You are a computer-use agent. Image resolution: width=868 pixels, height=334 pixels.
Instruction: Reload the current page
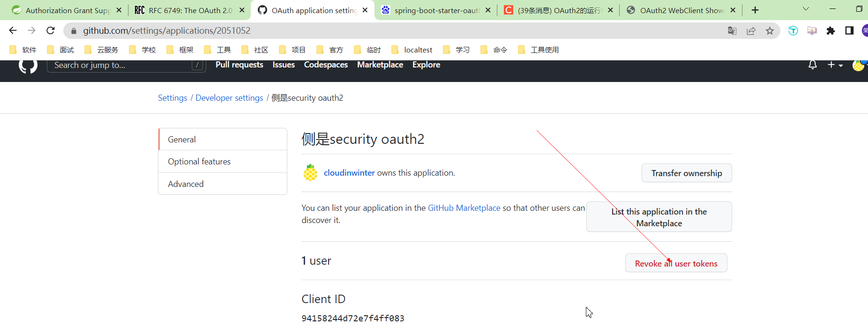51,30
